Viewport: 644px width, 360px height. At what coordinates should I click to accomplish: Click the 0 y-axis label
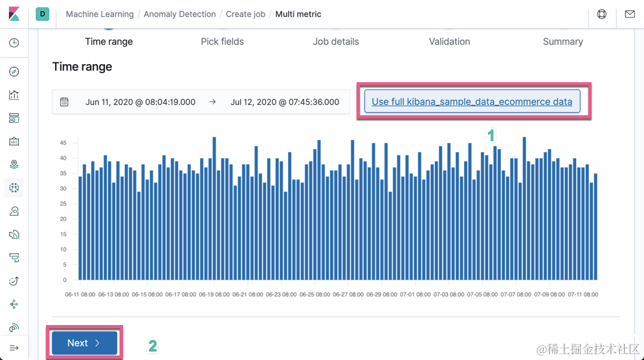tap(65, 280)
